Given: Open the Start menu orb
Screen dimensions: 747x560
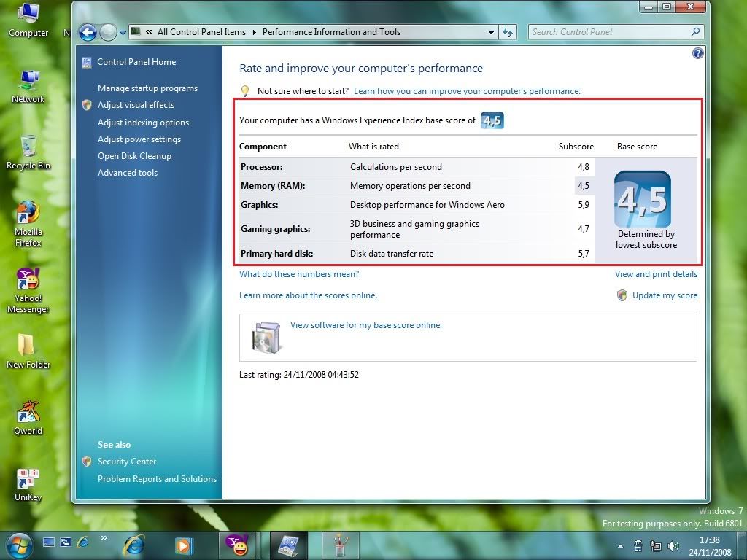Looking at the screenshot, I should [x=19, y=545].
